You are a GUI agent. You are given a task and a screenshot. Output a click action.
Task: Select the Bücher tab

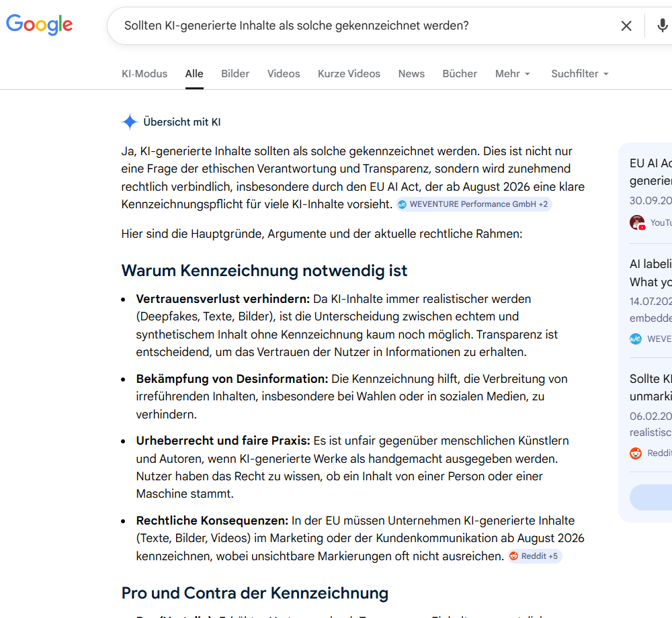460,74
